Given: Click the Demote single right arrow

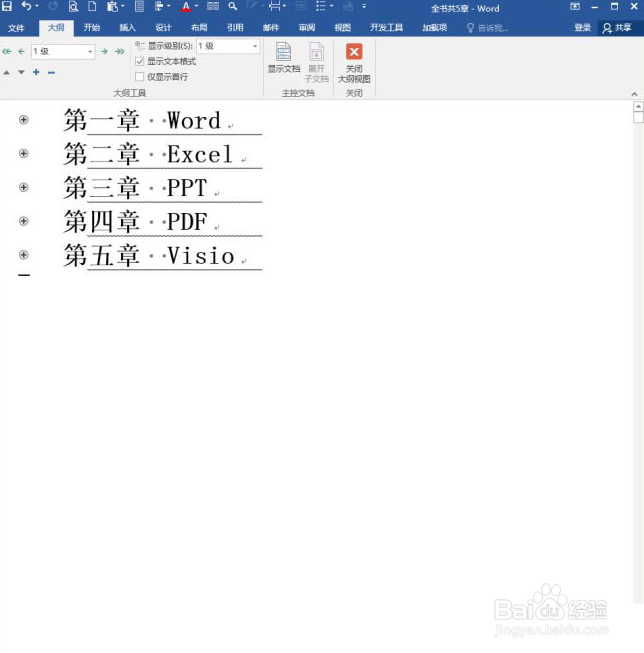Looking at the screenshot, I should (x=105, y=52).
